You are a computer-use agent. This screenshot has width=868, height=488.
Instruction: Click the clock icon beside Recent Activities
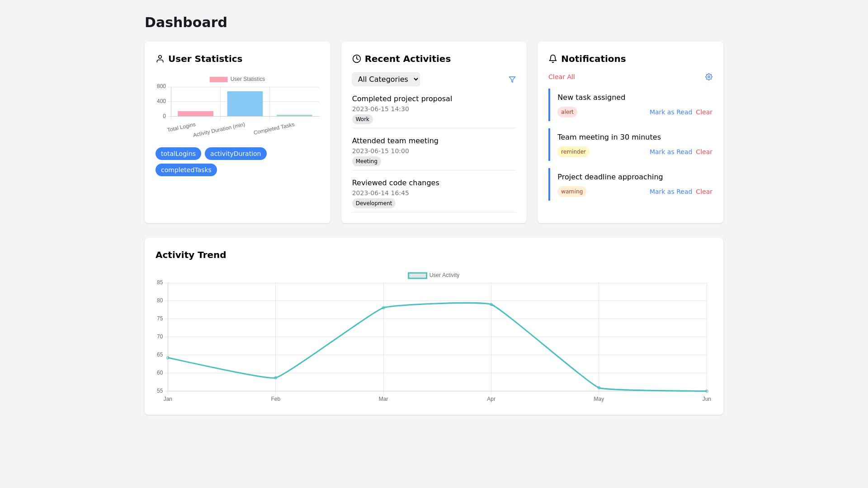pos(356,59)
